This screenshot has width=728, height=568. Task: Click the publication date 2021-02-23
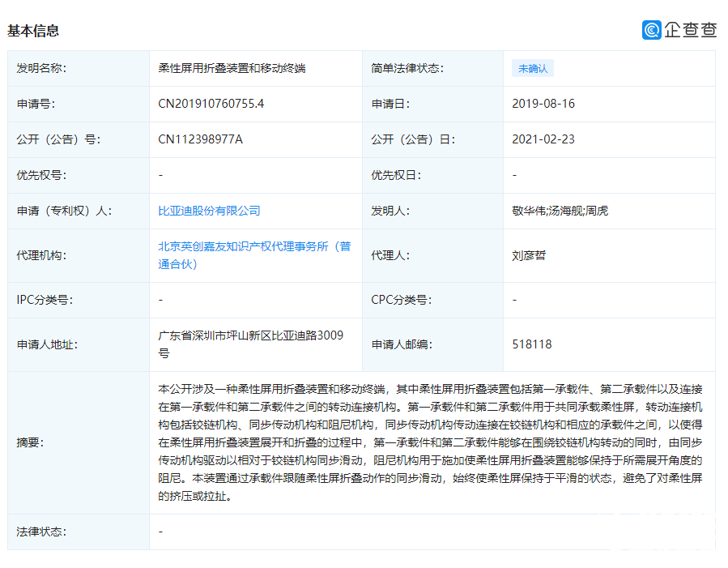(x=543, y=139)
